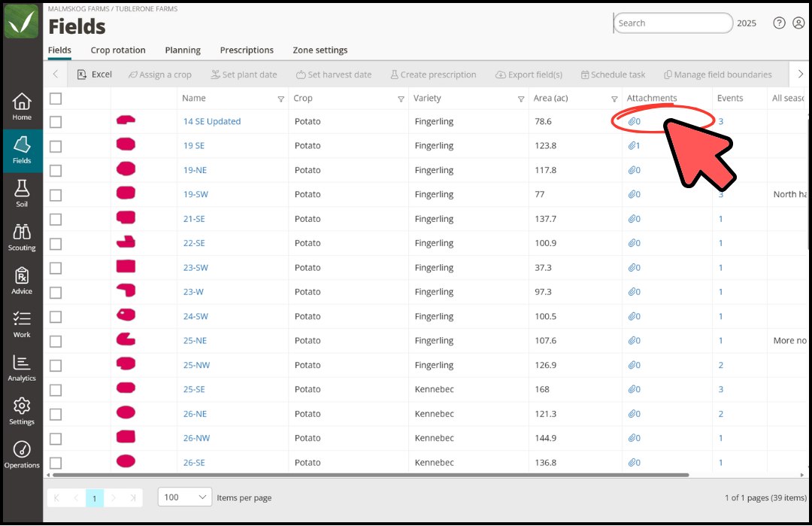The width and height of the screenshot is (812, 526).
Task: Open the 24-SW field link
Action: point(195,316)
